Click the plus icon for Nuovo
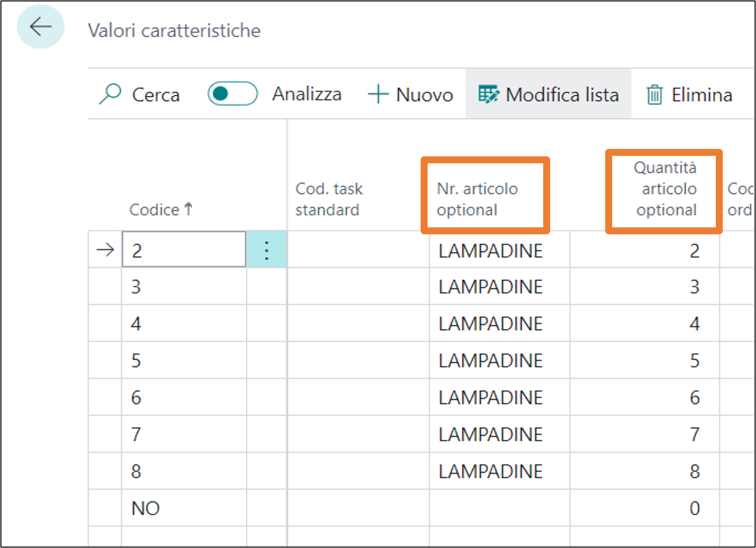The image size is (756, 548). (378, 94)
